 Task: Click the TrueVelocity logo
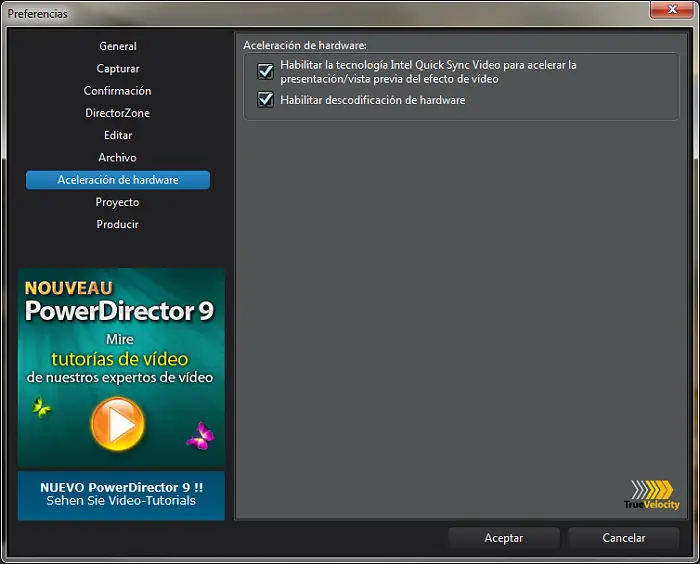click(652, 495)
